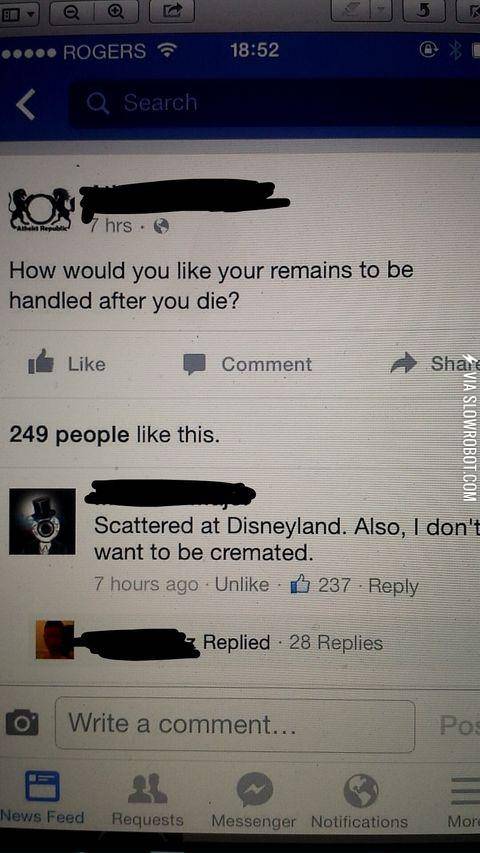
Task: Click Reply on the Disneyland comment
Action: click(x=393, y=586)
